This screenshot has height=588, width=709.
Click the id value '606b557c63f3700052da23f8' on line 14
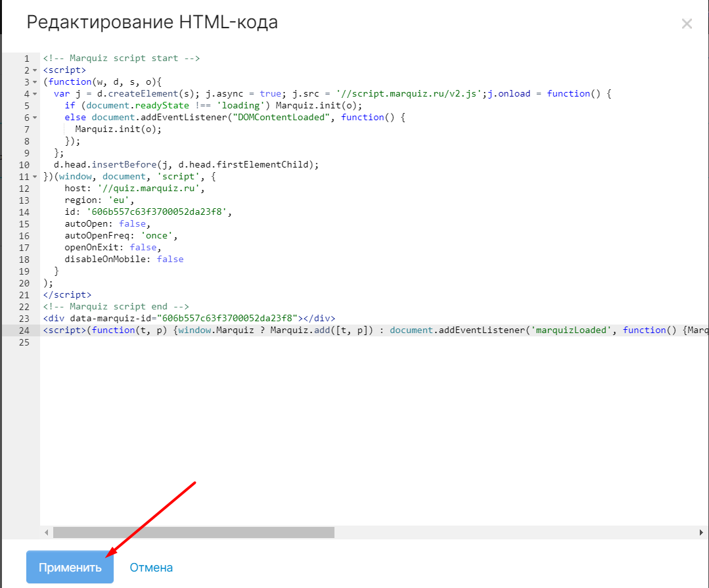coord(156,212)
